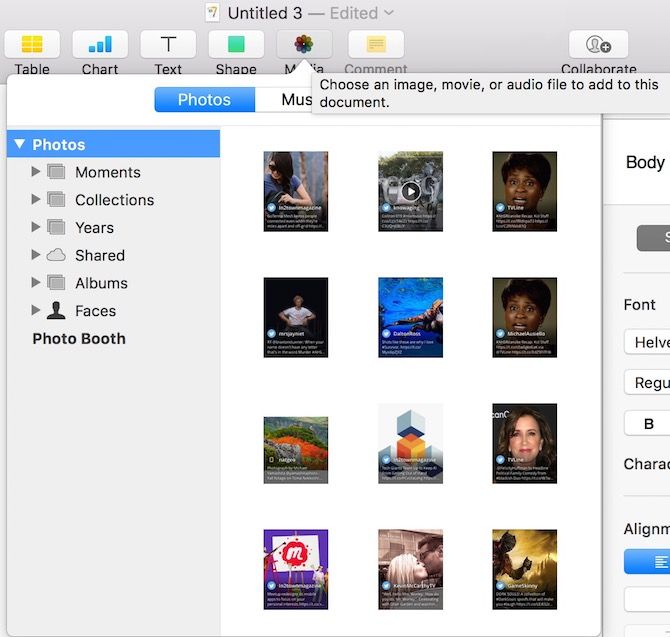
Task: Insert a Text box from toolbar
Action: 168,45
